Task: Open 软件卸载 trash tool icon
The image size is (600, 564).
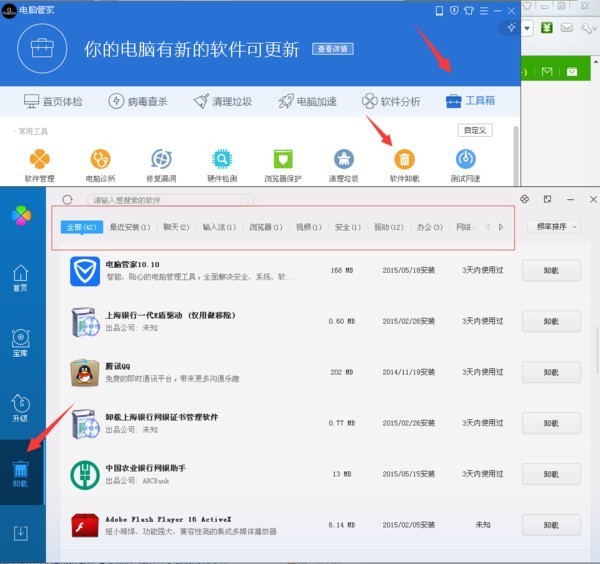Action: (404, 165)
